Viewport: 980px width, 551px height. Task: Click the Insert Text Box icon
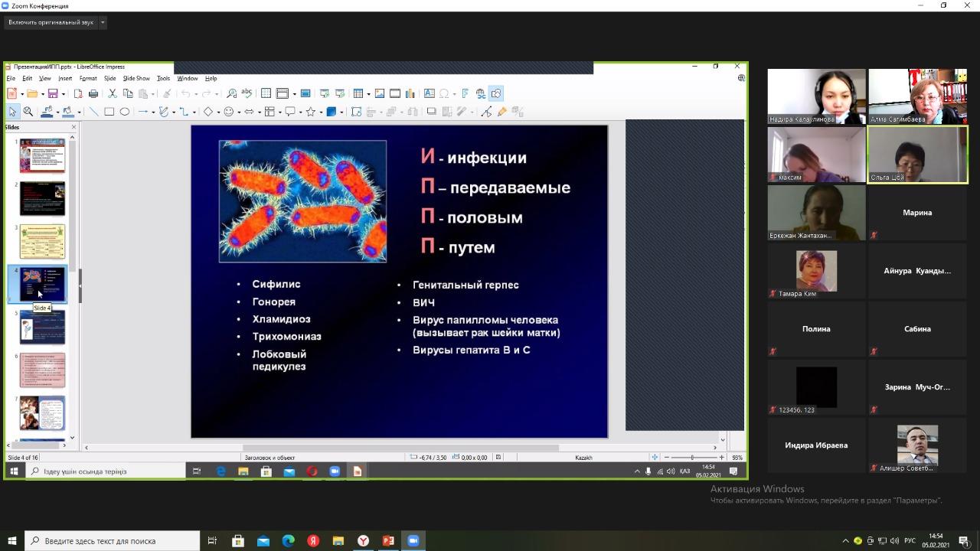[430, 93]
